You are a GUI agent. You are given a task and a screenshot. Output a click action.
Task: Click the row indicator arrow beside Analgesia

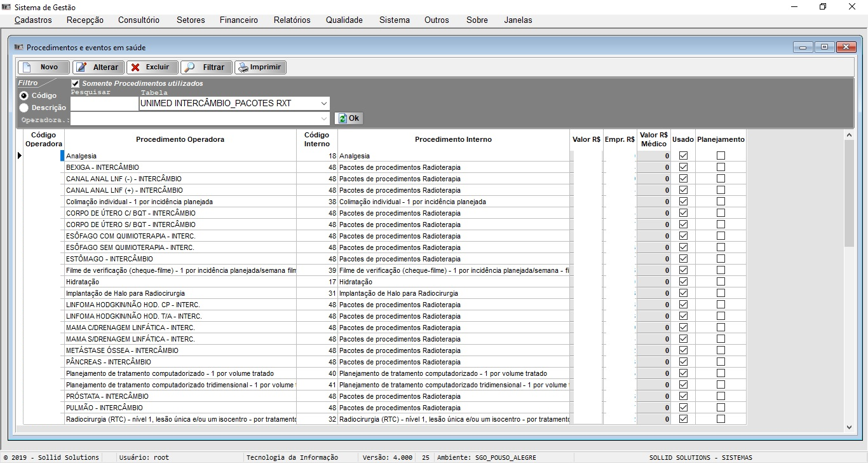(20, 156)
